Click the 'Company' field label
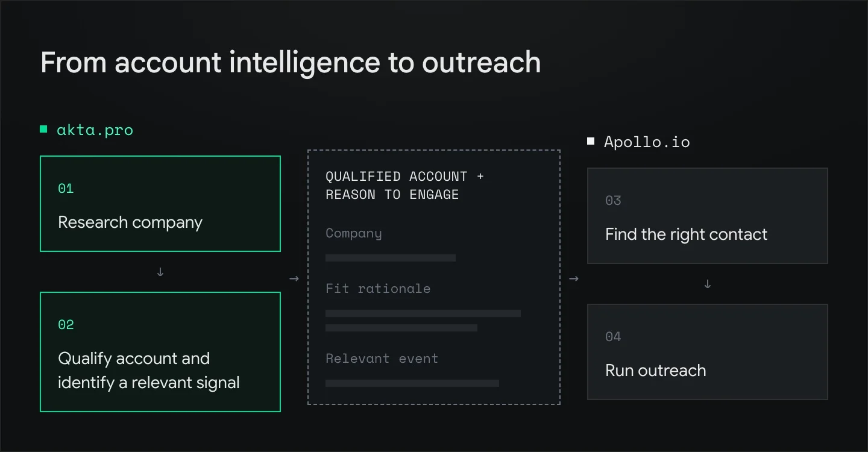Screen dimensions: 868x452 point(354,233)
